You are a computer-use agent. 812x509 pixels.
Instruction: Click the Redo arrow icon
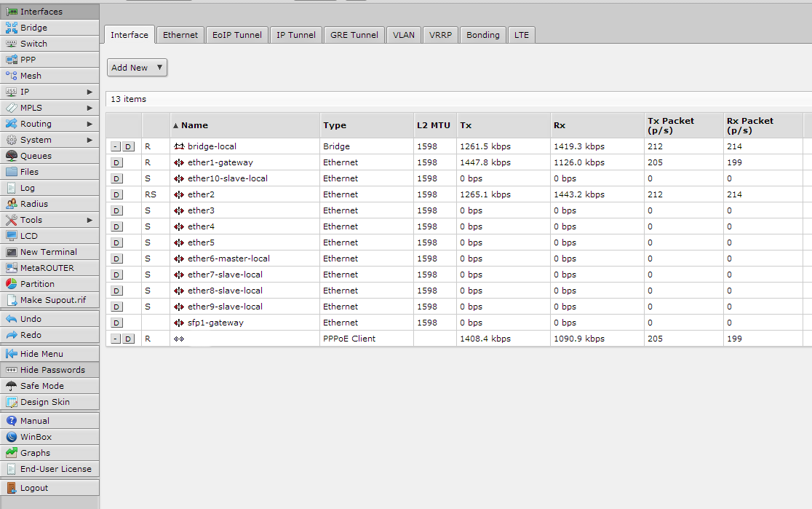click(12, 335)
